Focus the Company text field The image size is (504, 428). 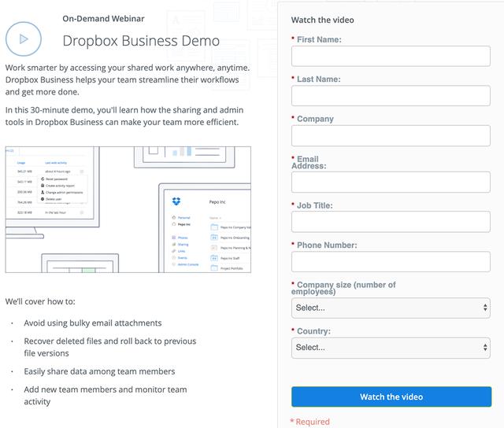click(x=391, y=135)
